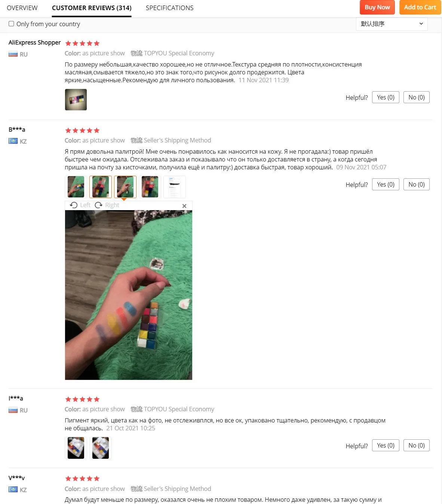Open the Specifications tab

pyautogui.click(x=170, y=8)
